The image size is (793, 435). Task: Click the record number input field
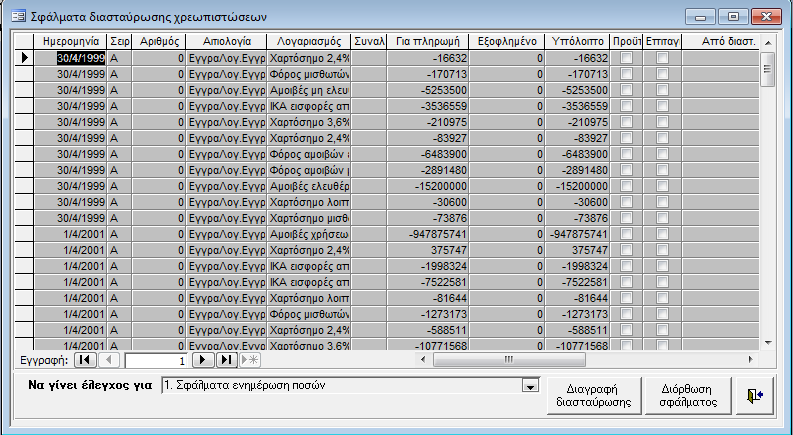(x=155, y=359)
